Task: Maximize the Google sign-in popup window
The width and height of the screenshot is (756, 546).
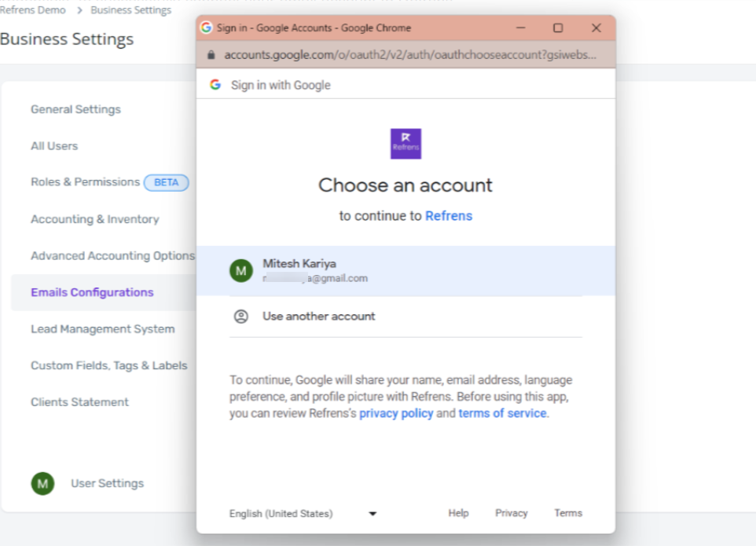Action: [558, 28]
